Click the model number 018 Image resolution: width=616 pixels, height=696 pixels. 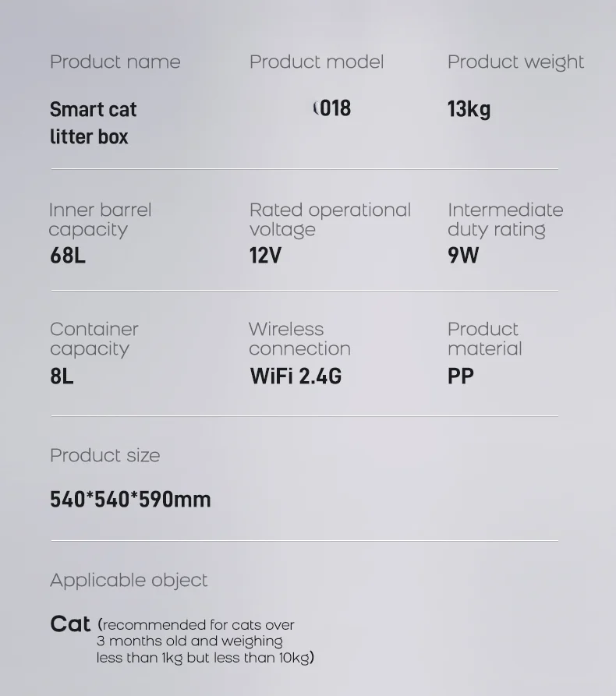[333, 108]
